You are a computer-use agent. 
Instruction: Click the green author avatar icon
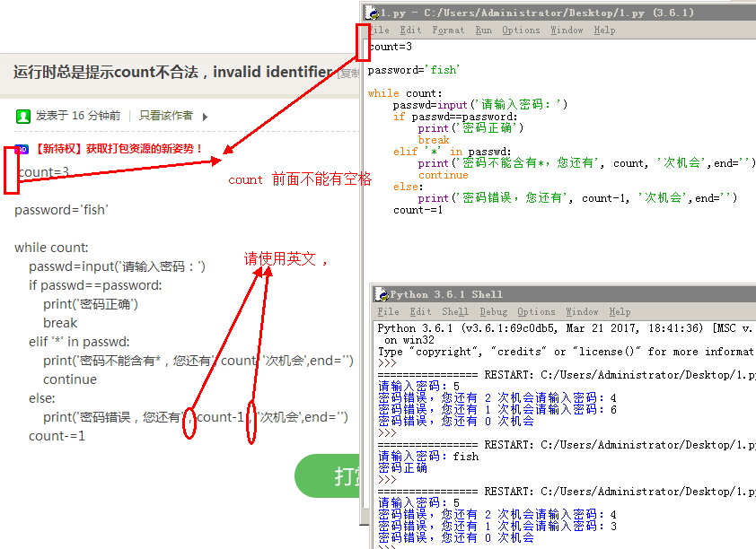pos(23,116)
